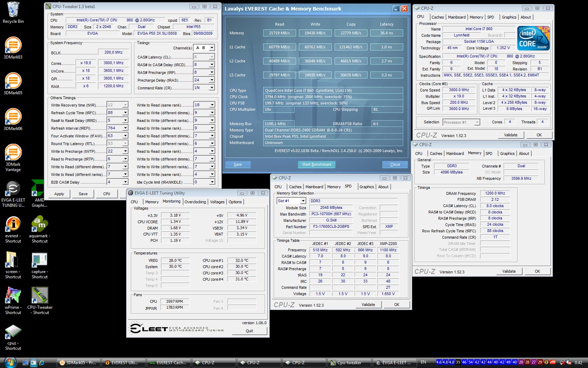Click Start Benchmark in EVEREST
The width and height of the screenshot is (588, 368).
pos(316,164)
